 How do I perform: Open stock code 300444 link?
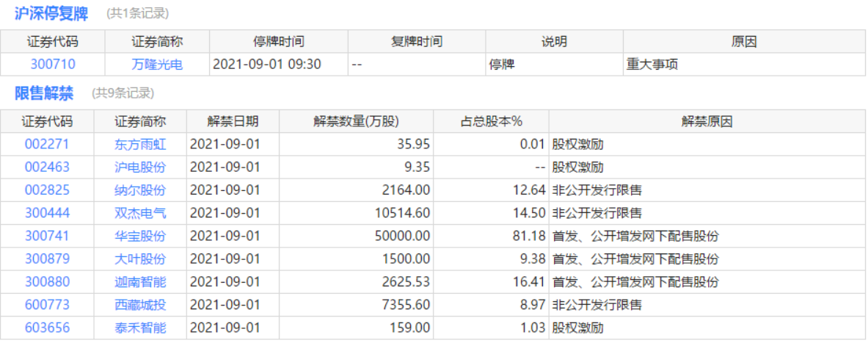pyautogui.click(x=47, y=214)
